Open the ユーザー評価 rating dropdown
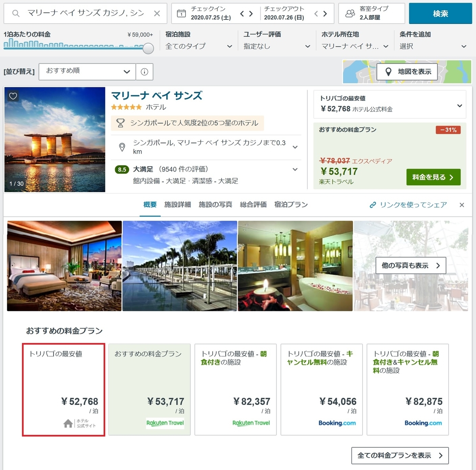This screenshot has width=476, height=470. click(277, 46)
